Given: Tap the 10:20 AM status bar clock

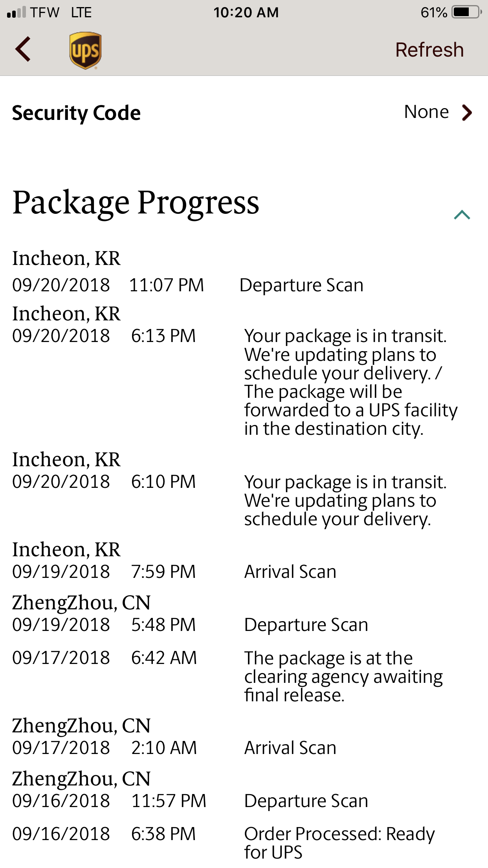Looking at the screenshot, I should tap(246, 13).
